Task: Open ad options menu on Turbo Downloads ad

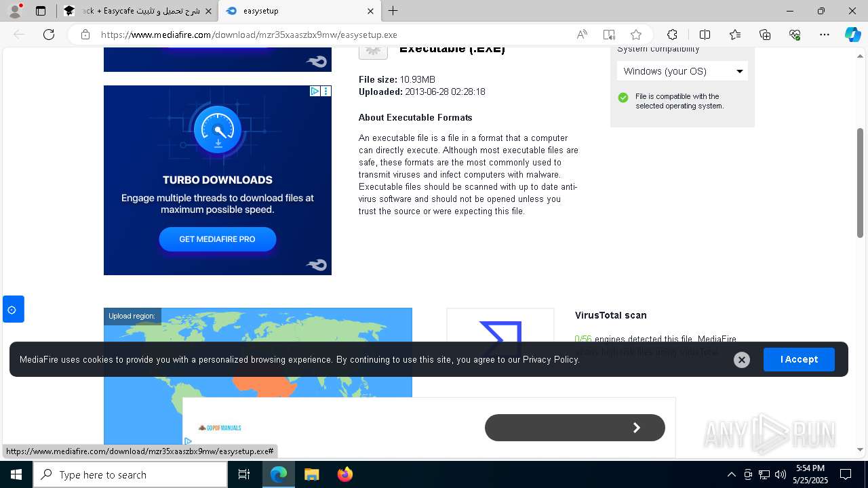Action: (x=326, y=91)
